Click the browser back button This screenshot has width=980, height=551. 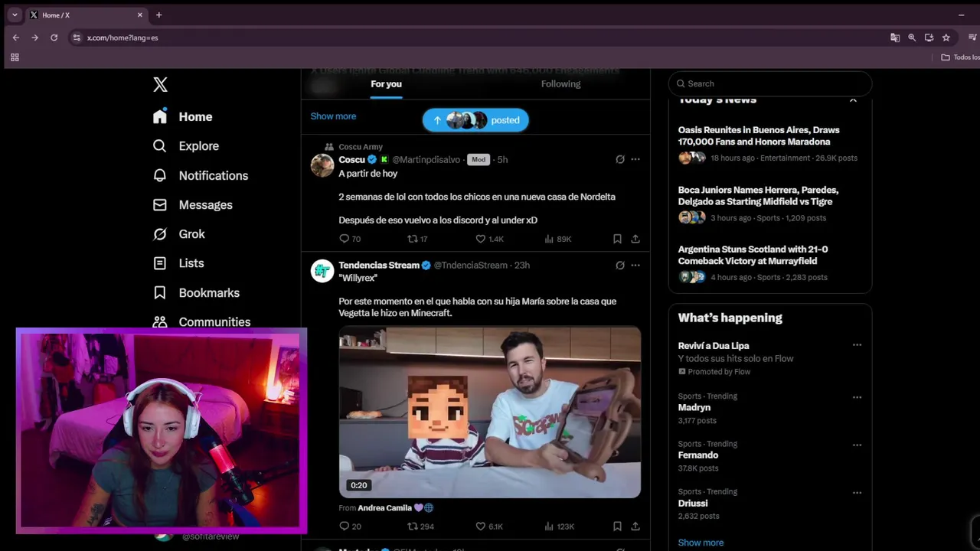[16, 37]
